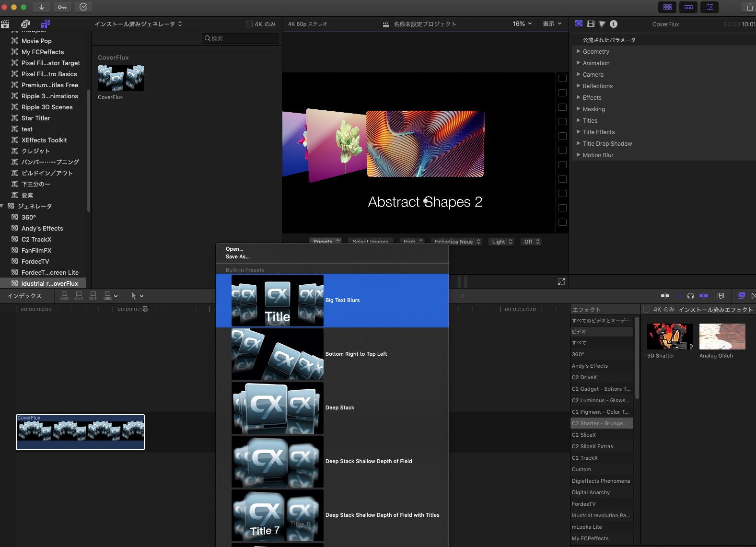Show the Libraries sidebar clapperboard icon
Image resolution: width=756 pixels, height=547 pixels.
5,24
